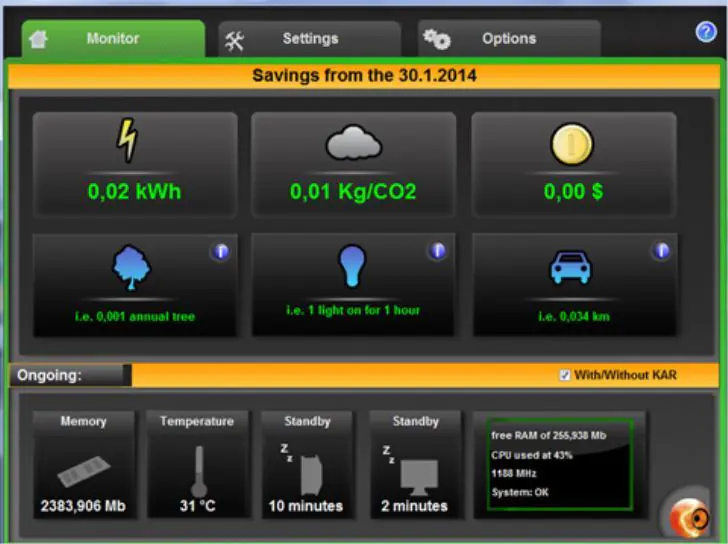This screenshot has width=728, height=544.
Task: Click the Memory 2383,906 Mb tile
Action: 83,465
